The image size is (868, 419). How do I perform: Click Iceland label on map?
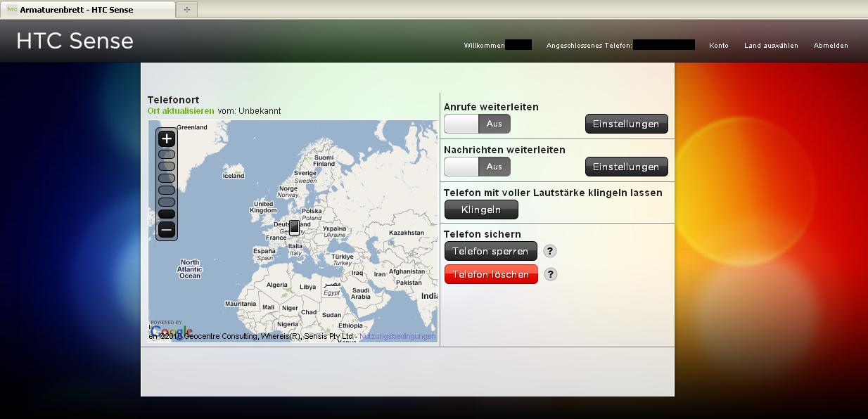pyautogui.click(x=234, y=176)
